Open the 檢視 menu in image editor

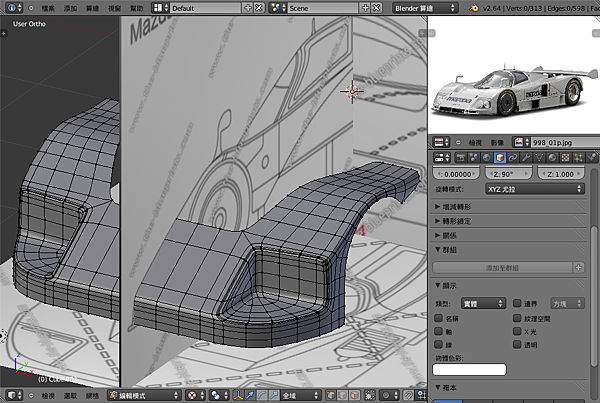[x=475, y=142]
